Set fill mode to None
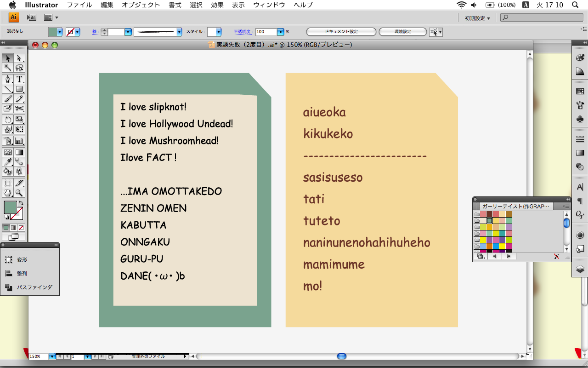The height and width of the screenshot is (368, 588). [x=21, y=227]
